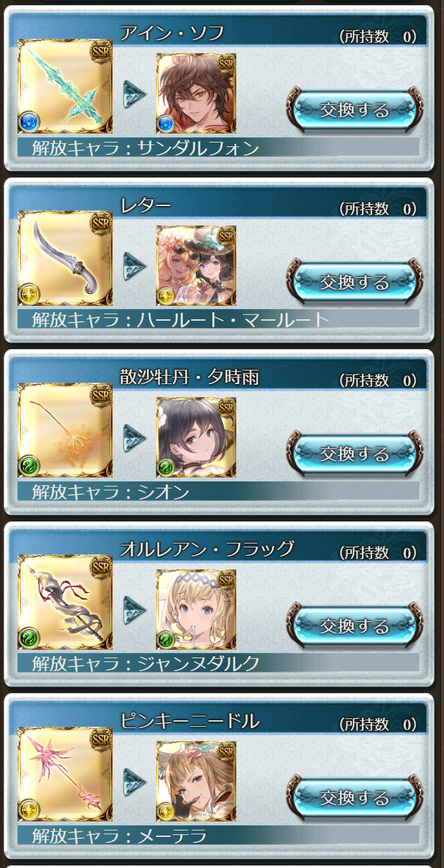This screenshot has width=444, height=868.
Task: Click the arrow between アイン・ソフ and サンダルフォン
Action: (x=135, y=94)
